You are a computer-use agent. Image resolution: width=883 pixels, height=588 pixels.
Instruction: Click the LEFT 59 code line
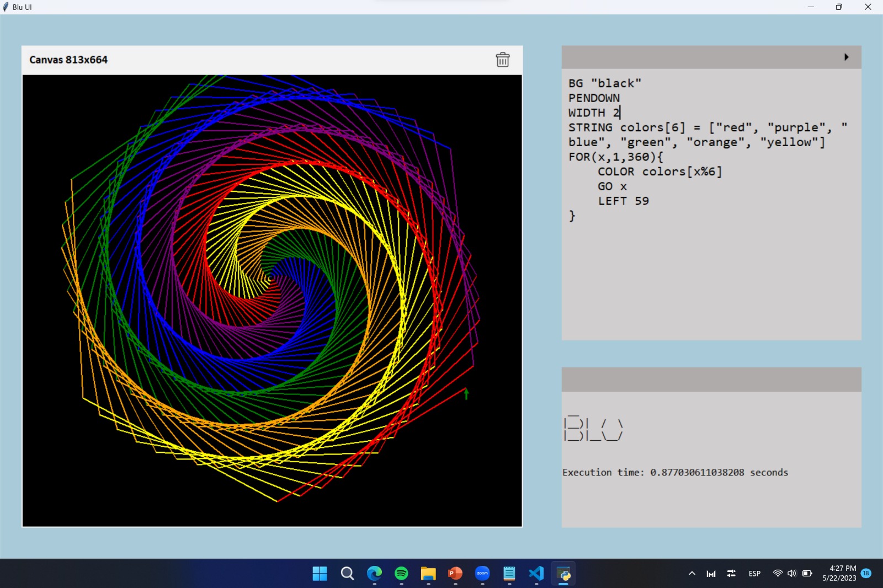tap(623, 201)
